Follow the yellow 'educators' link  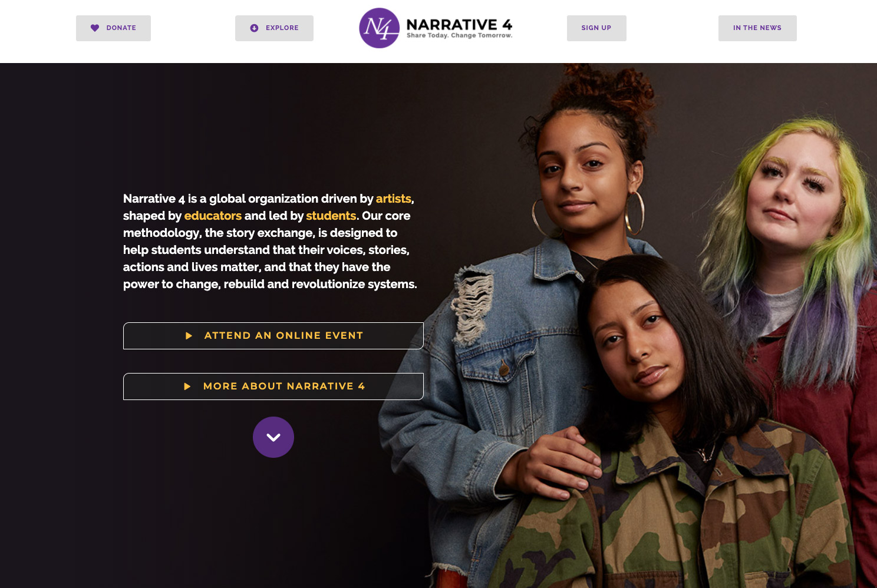click(213, 216)
